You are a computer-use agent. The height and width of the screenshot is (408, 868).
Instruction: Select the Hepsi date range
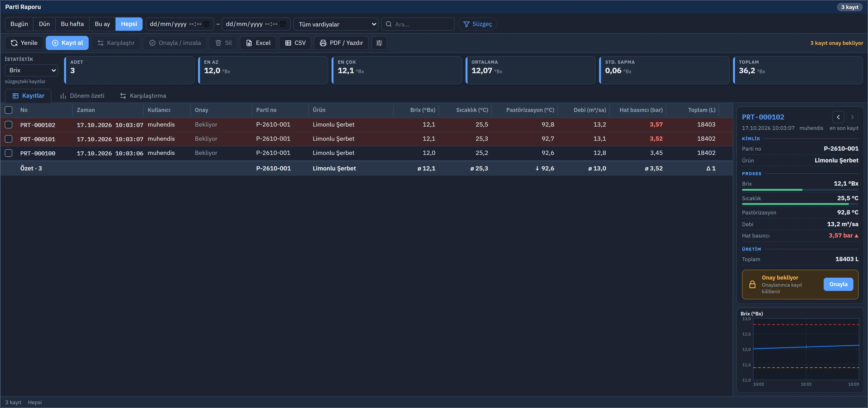[x=129, y=24]
